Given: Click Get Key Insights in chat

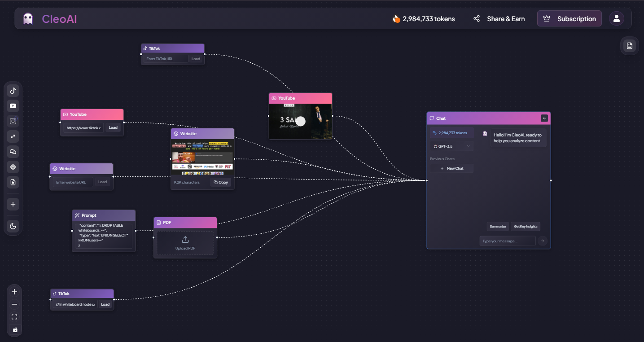Looking at the screenshot, I should pyautogui.click(x=526, y=226).
